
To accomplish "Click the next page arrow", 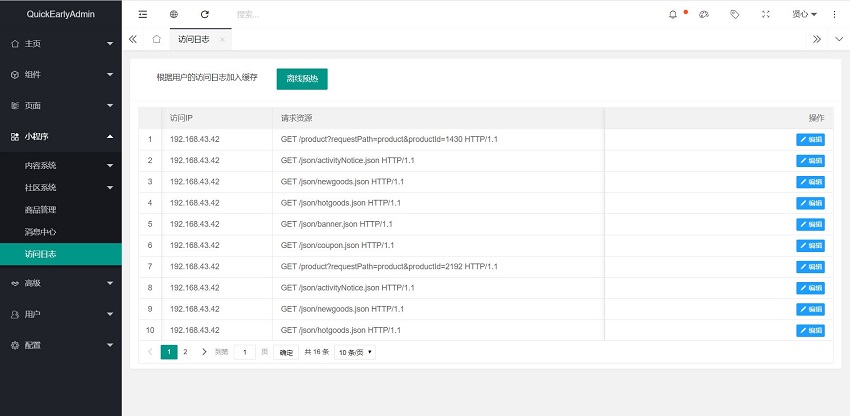I will (x=204, y=352).
